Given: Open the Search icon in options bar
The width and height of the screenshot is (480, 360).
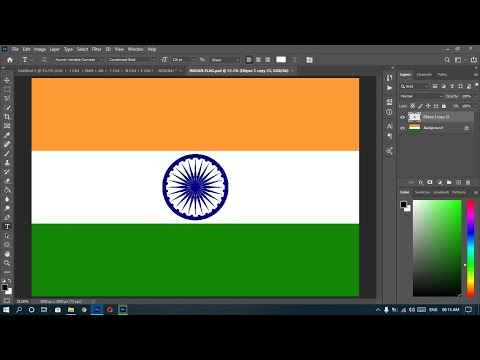Looking at the screenshot, I should (447, 60).
